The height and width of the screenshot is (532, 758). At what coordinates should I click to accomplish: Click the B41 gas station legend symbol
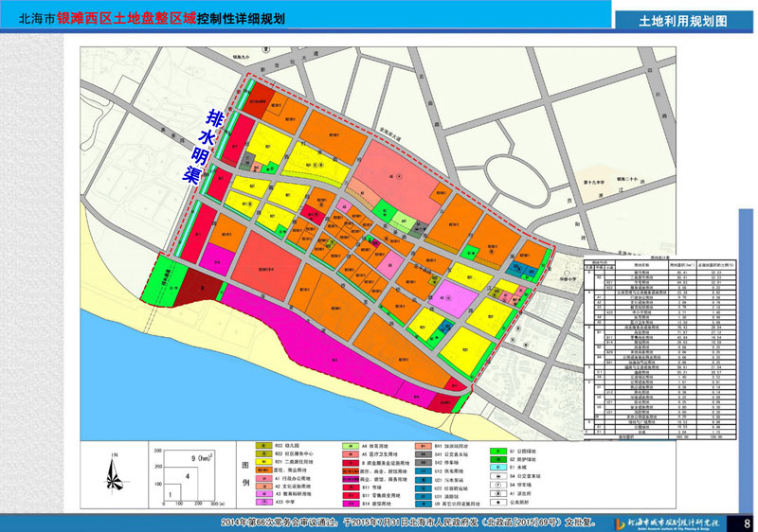click(423, 444)
